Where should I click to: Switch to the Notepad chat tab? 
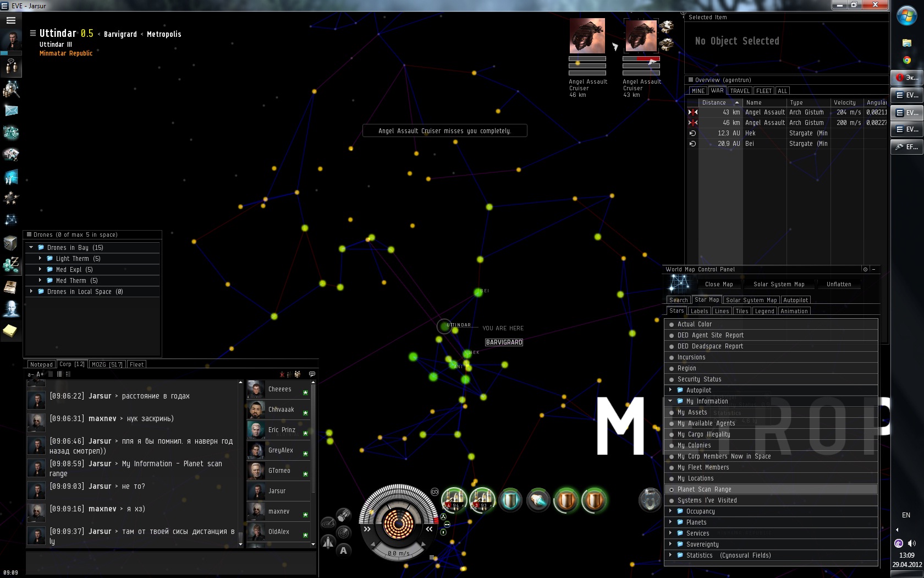[41, 364]
